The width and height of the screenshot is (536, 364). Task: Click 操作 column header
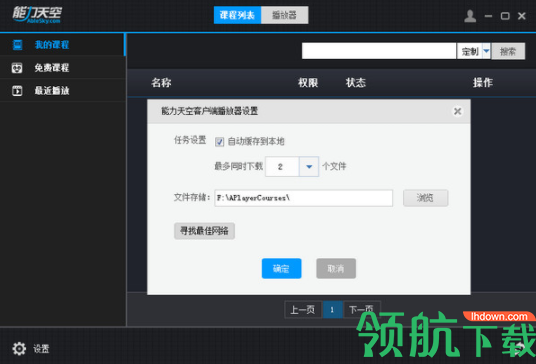(483, 82)
